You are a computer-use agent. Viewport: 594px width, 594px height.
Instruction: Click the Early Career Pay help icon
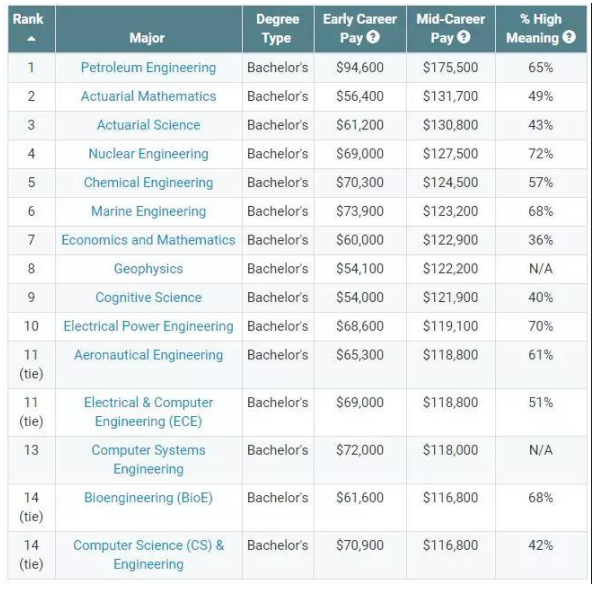pos(373,37)
